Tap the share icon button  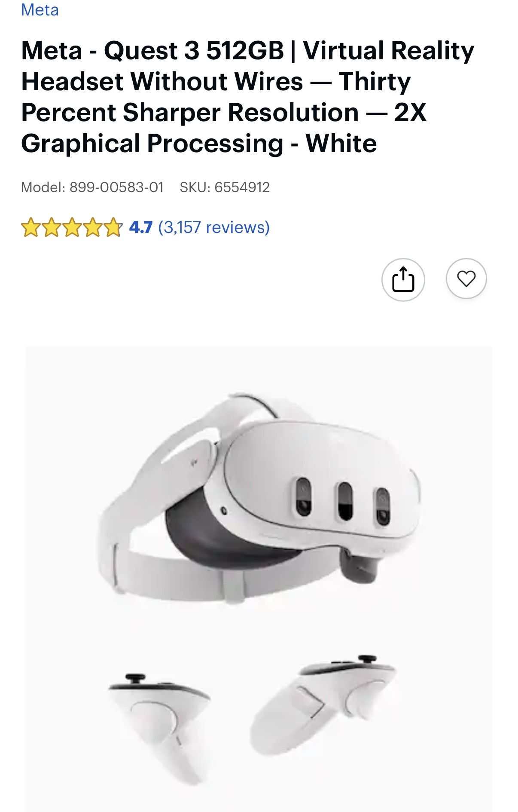tap(403, 279)
